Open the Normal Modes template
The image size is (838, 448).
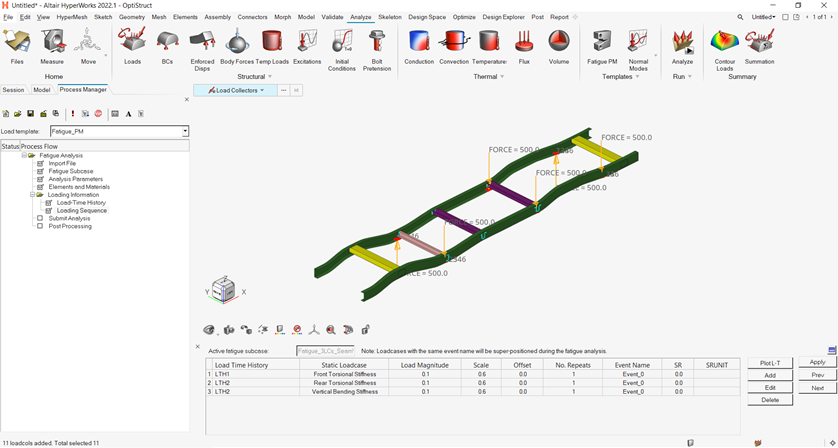point(638,45)
